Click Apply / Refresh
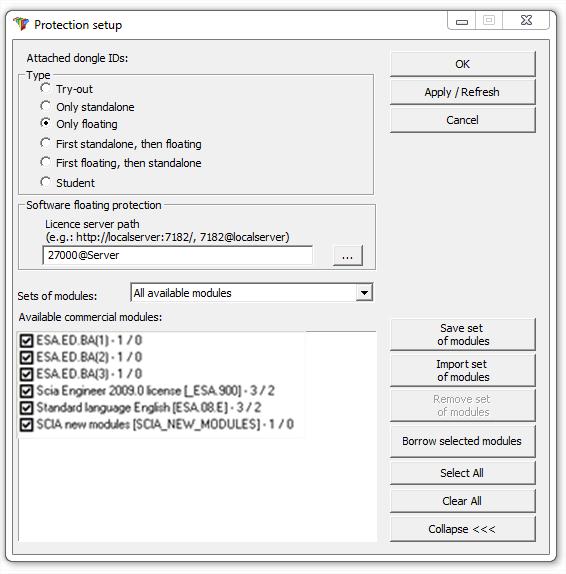 [462, 92]
